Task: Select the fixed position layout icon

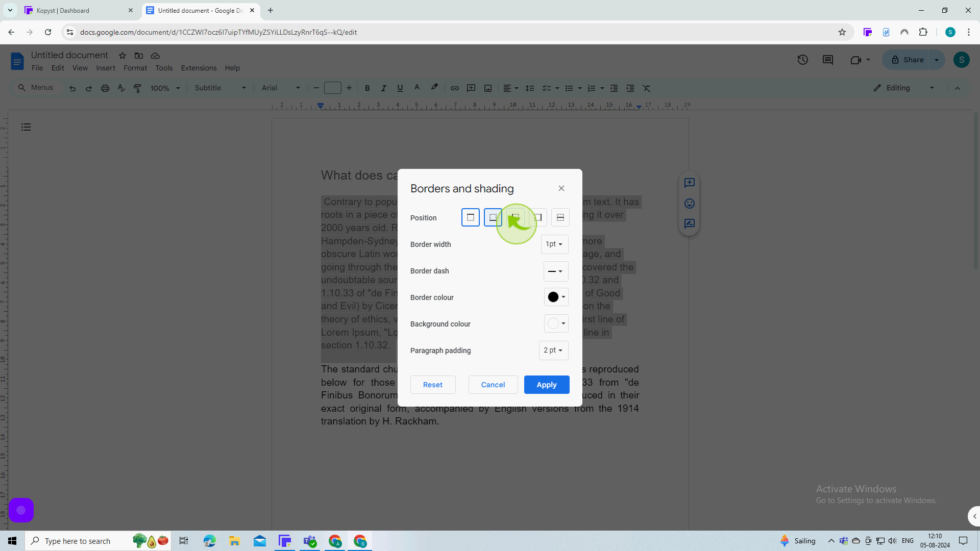Action: [515, 217]
